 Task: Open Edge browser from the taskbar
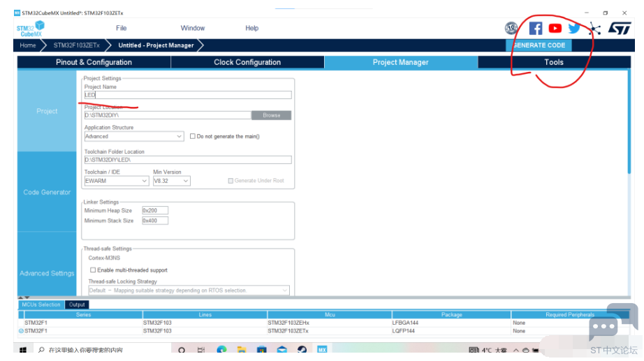pos(221,350)
